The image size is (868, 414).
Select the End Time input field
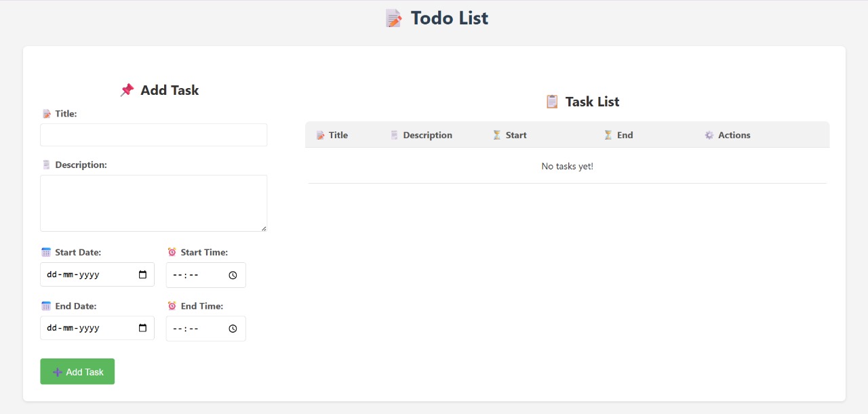206,329
